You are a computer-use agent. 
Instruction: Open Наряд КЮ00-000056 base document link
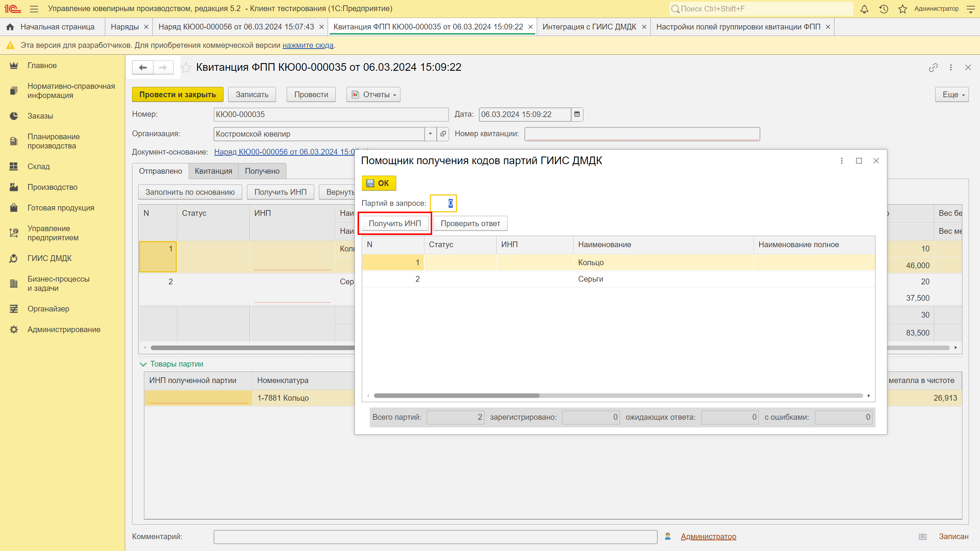pos(284,152)
